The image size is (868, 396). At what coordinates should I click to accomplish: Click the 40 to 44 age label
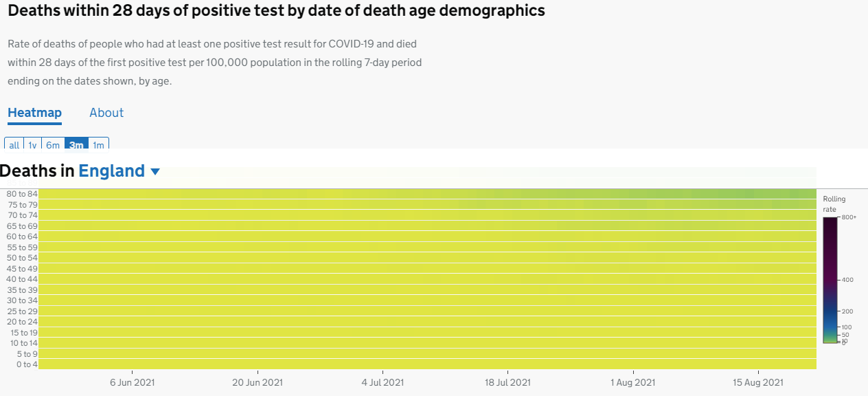22,279
